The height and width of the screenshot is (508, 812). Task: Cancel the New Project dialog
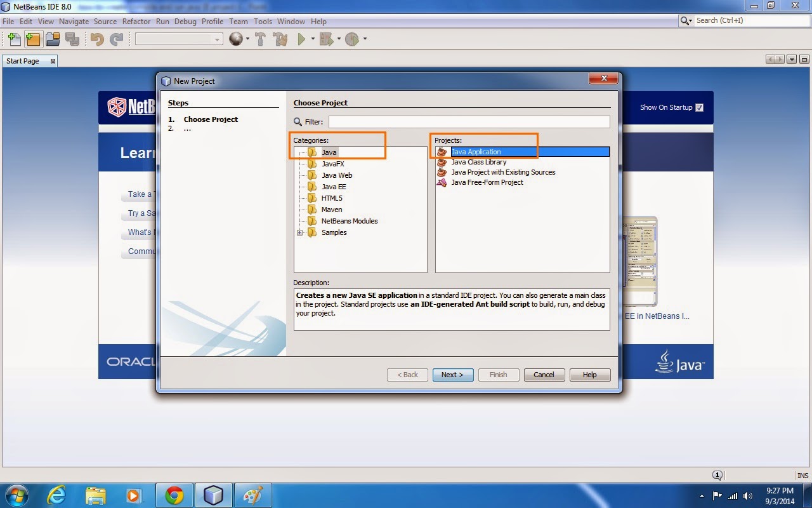click(x=544, y=375)
